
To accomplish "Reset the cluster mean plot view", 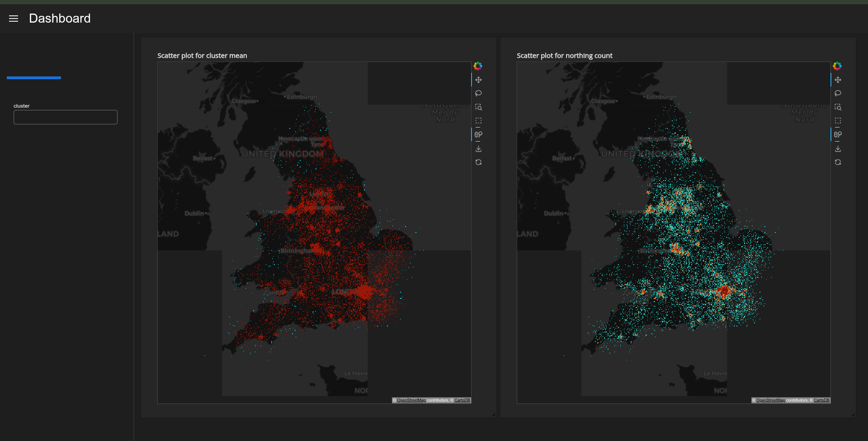I will (478, 162).
